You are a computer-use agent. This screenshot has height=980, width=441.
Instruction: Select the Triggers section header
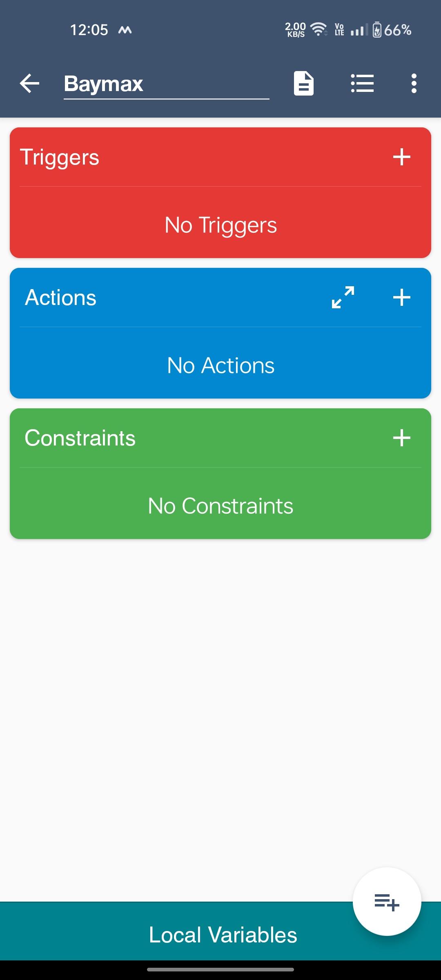[x=60, y=157]
